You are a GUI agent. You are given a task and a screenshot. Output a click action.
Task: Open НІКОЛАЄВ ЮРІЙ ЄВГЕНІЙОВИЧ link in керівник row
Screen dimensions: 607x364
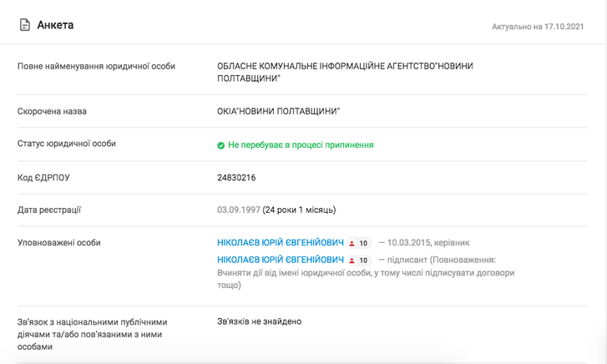tap(281, 243)
